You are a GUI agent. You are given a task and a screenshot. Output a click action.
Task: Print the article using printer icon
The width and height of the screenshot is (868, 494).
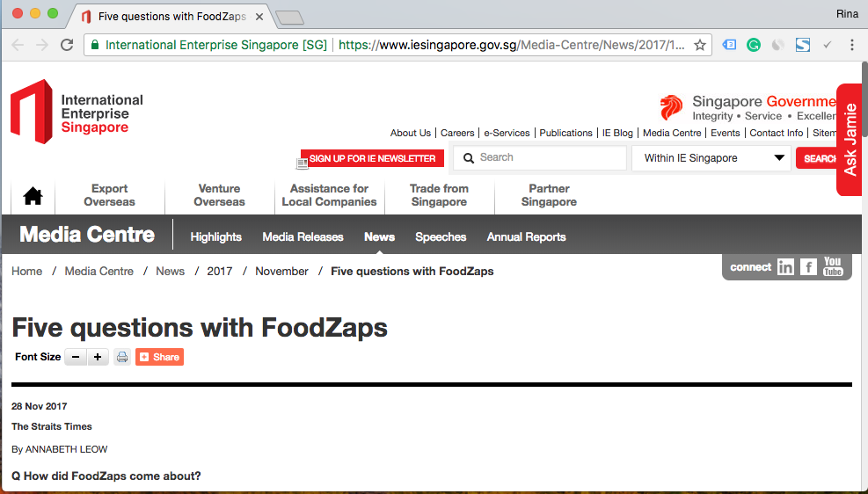(122, 357)
